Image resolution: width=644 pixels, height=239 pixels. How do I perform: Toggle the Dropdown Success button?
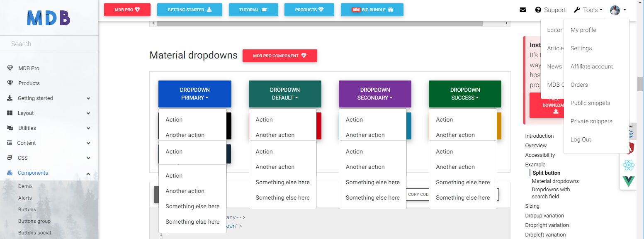(x=465, y=94)
